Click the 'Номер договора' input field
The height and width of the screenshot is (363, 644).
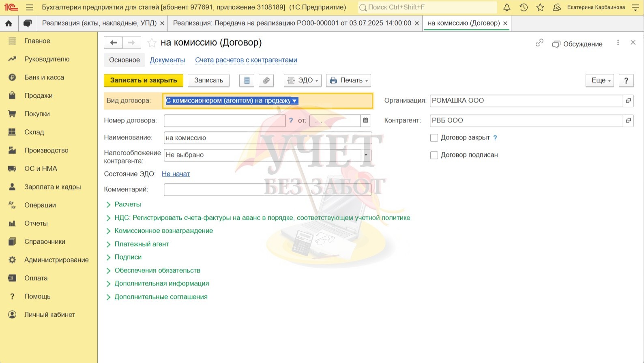click(x=225, y=120)
